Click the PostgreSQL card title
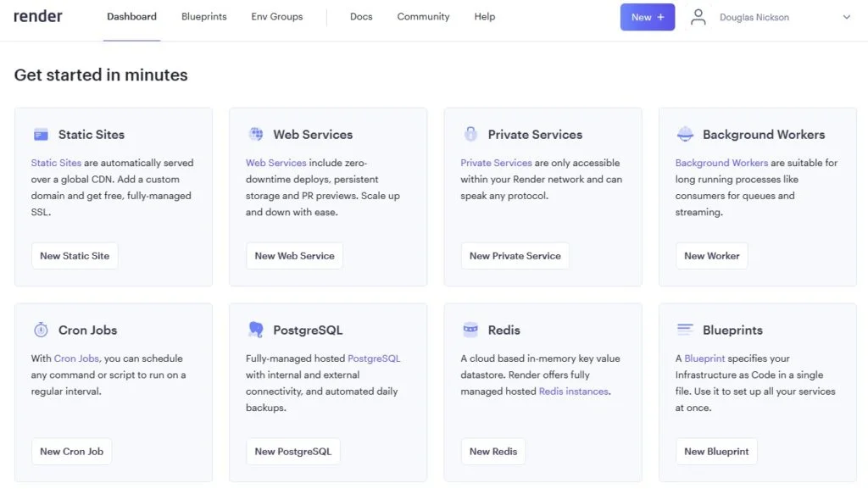This screenshot has width=868, height=489. (x=308, y=330)
